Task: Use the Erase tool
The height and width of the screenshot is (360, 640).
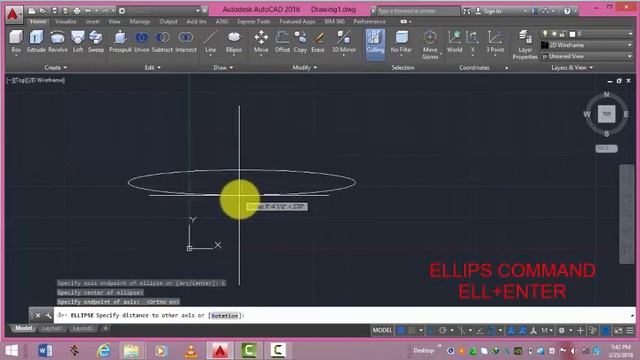Action: [318, 42]
